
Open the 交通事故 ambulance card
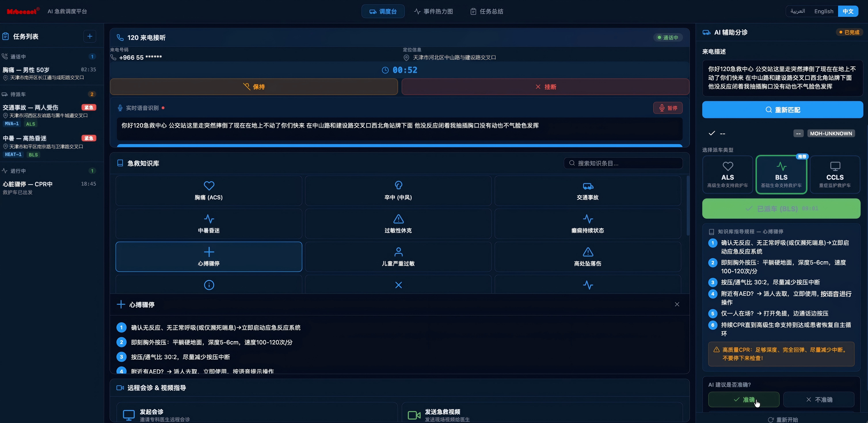pyautogui.click(x=588, y=190)
